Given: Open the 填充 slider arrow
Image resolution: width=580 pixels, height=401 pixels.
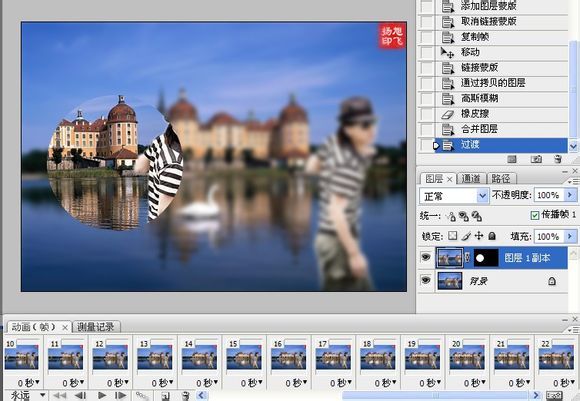Looking at the screenshot, I should coord(570,236).
